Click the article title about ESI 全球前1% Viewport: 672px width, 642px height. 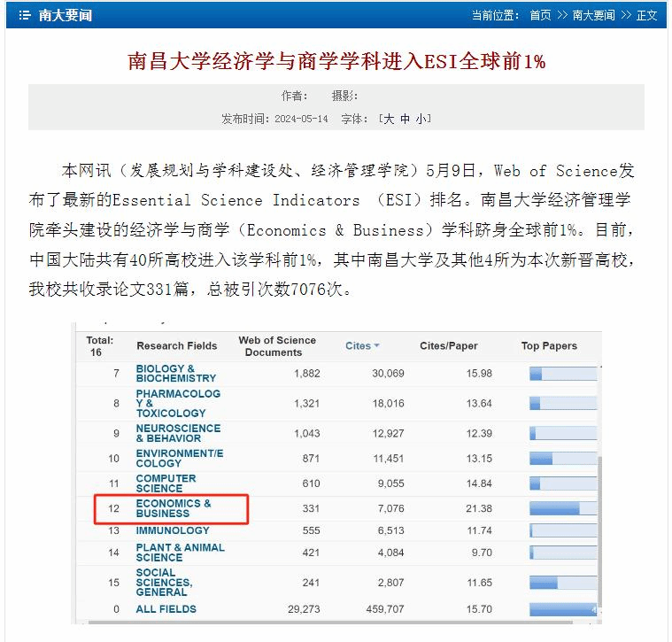pos(336,61)
